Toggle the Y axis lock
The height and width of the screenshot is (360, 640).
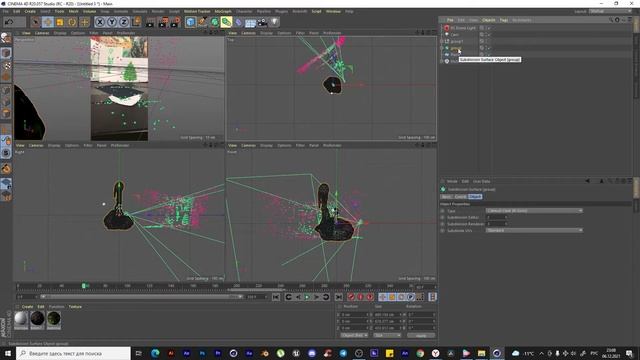(x=111, y=22)
